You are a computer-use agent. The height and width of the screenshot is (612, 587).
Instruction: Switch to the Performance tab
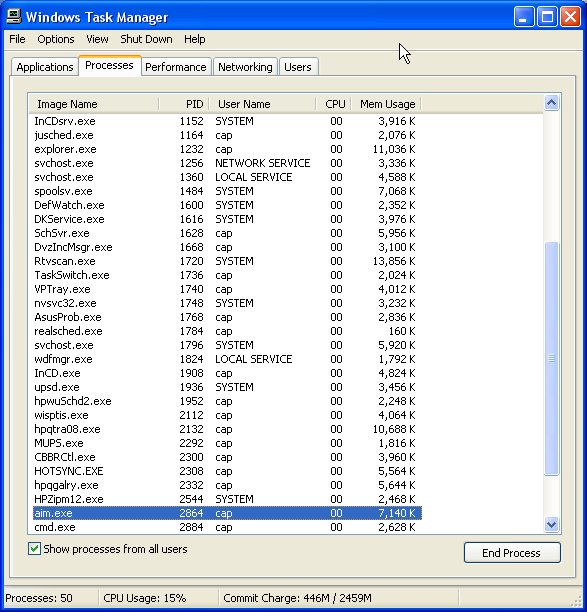coord(176,67)
